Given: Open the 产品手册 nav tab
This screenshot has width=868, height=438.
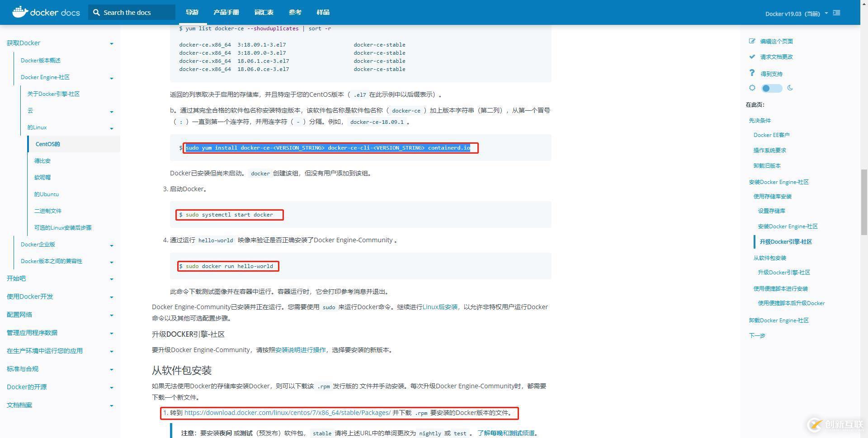Looking at the screenshot, I should 226,12.
